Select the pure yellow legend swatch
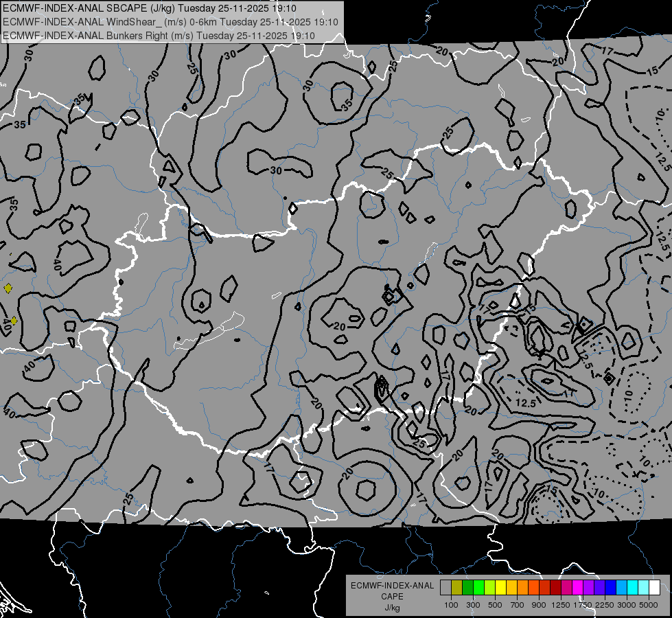 coord(500,588)
